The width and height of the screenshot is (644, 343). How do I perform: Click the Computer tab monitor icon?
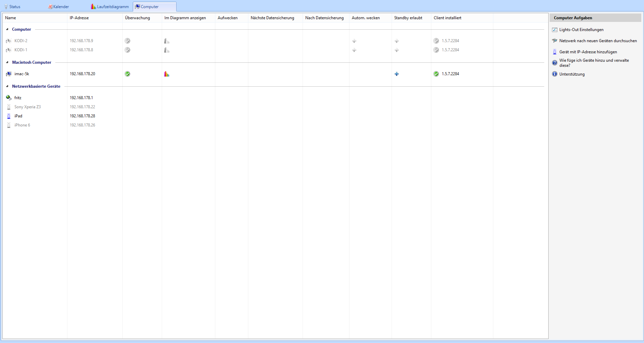[x=137, y=7]
